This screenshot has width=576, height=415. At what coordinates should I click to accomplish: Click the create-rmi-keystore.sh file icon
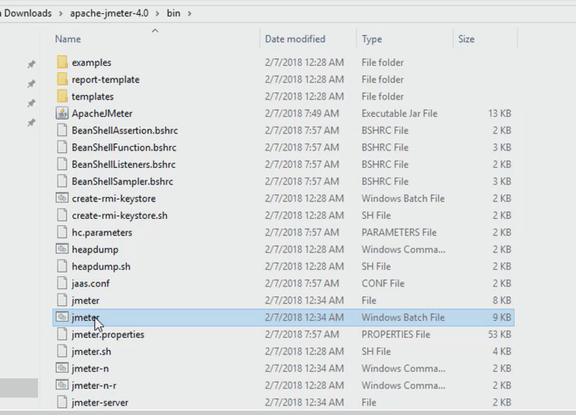tap(62, 215)
